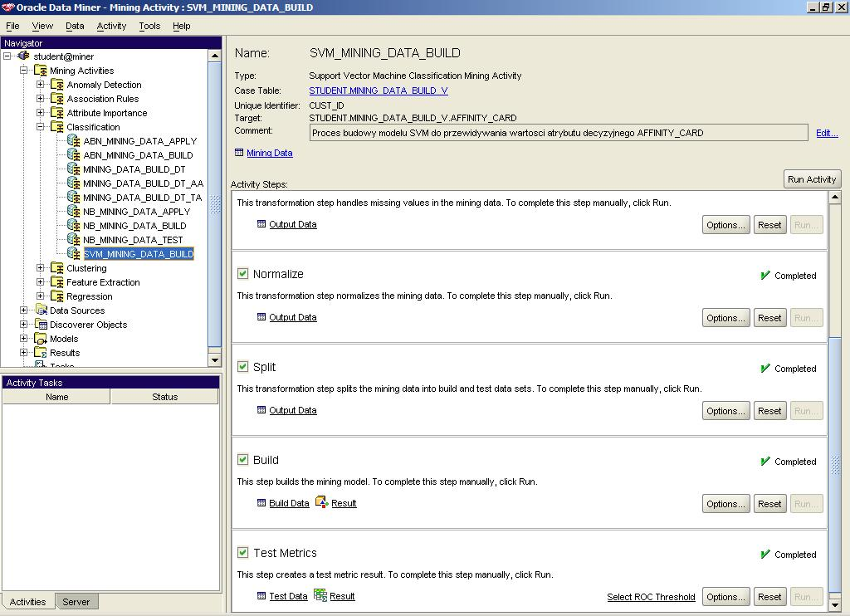This screenshot has height=616, width=850.
Task: Click the ABN_MINING_DATA_APPLY activity icon
Action: point(74,140)
